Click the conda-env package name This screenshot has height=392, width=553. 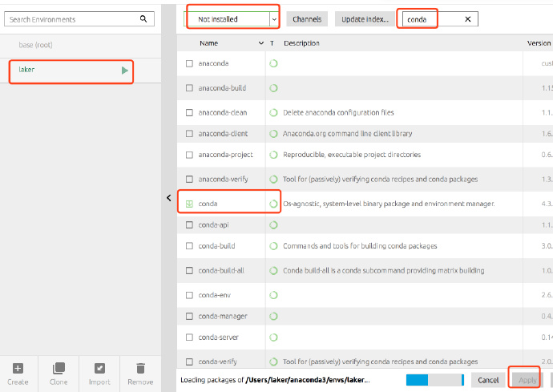click(215, 295)
